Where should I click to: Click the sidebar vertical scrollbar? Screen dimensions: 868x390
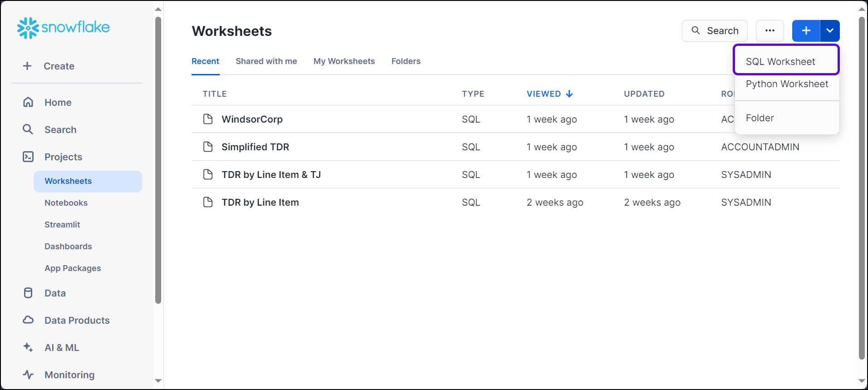coord(158,159)
